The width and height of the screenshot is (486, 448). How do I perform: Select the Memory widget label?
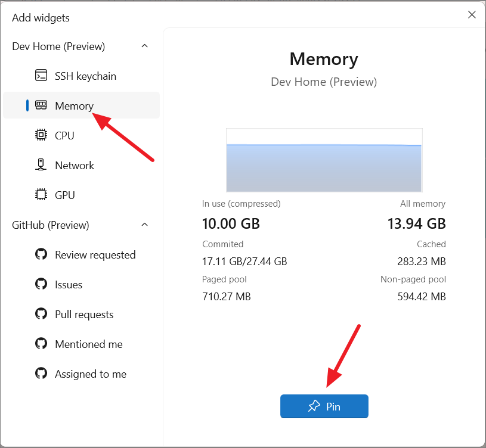point(74,106)
